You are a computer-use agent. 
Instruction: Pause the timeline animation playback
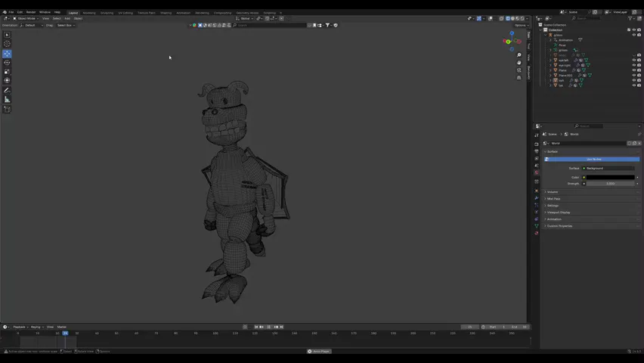[x=268, y=327]
